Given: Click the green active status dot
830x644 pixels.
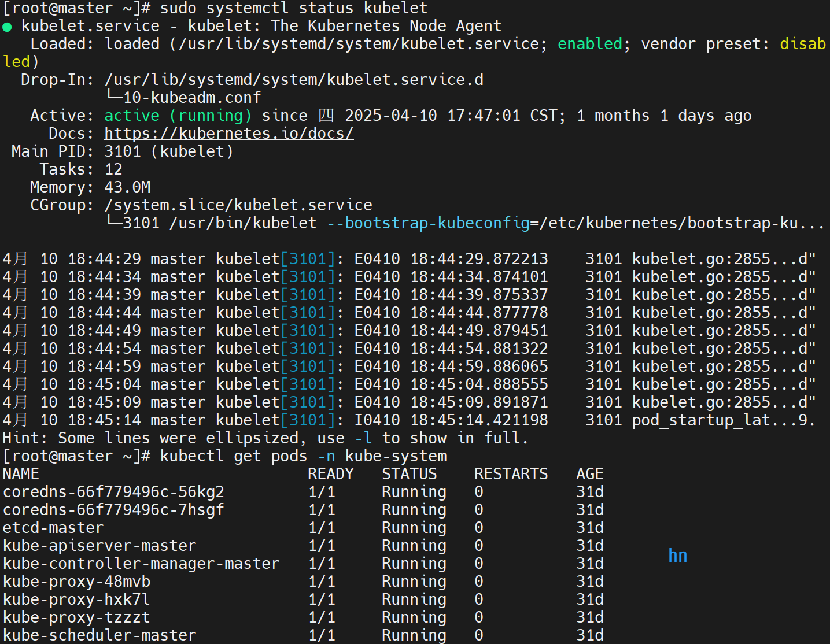Looking at the screenshot, I should 7,27.
